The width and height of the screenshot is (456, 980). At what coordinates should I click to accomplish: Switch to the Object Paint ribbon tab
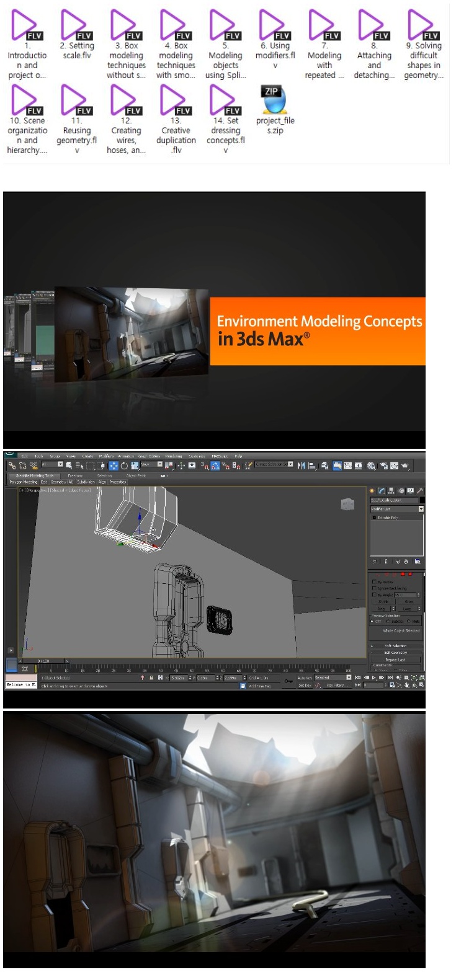click(136, 475)
